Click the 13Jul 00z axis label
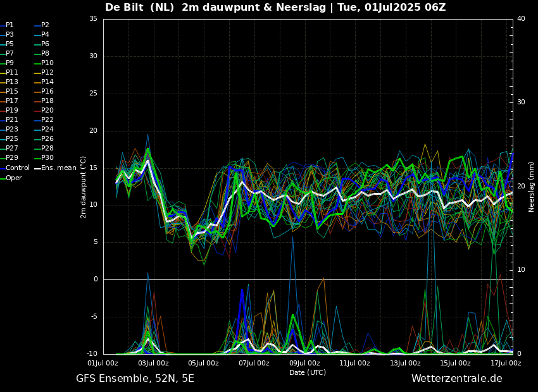538x392 pixels. 405,363
